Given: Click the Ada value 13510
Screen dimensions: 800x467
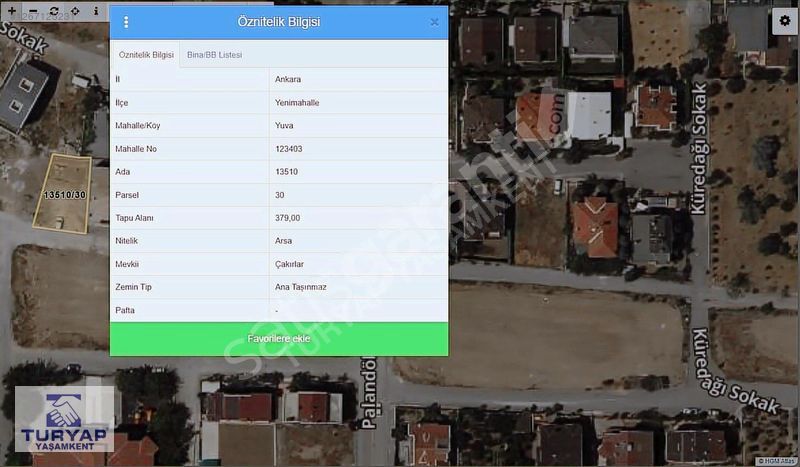Looking at the screenshot, I should click(286, 172).
